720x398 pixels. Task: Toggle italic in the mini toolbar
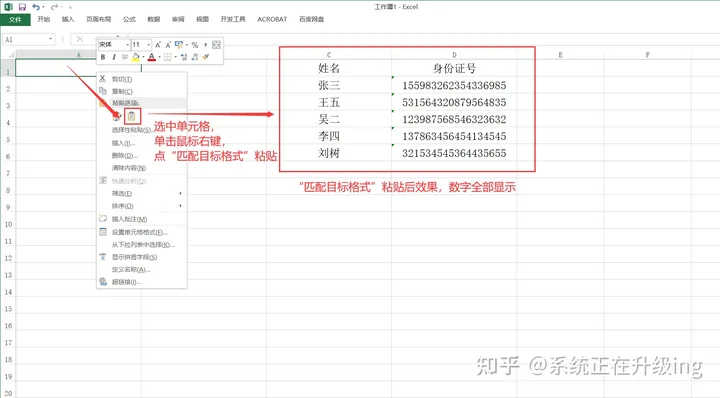(x=114, y=57)
